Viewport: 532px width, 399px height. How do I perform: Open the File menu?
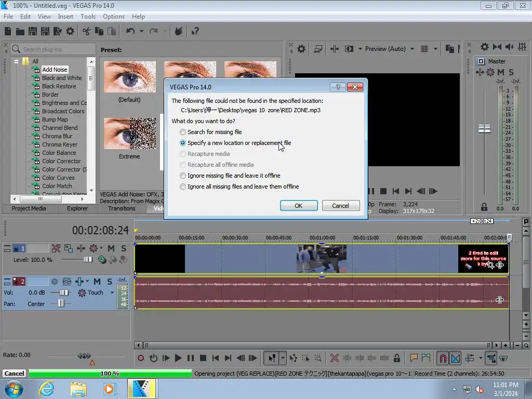[8, 16]
